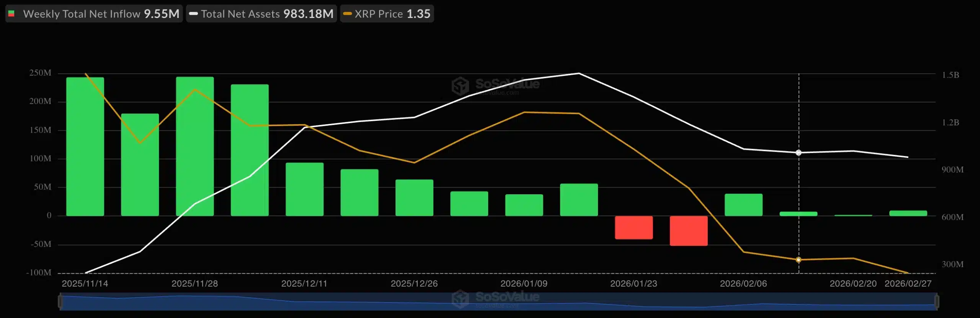
Task: Select the green bar for 2025/11/28
Action: click(195, 146)
